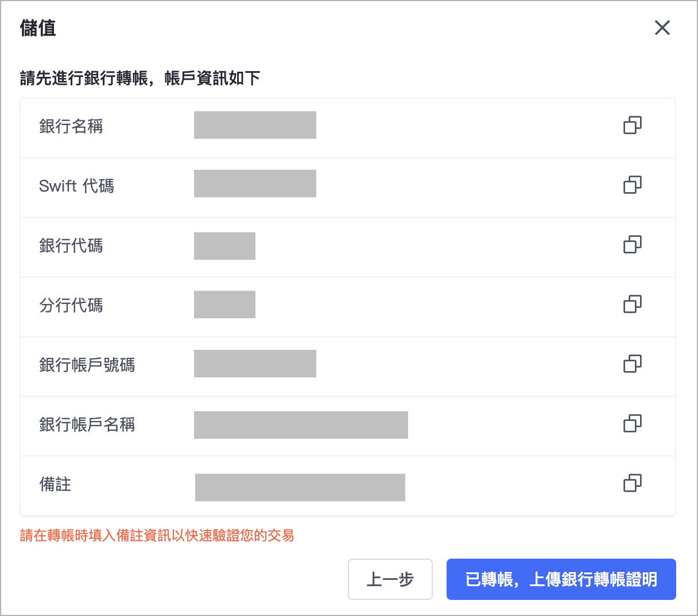698x616 pixels.
Task: Go back with the 上一步 button
Action: coord(390,579)
